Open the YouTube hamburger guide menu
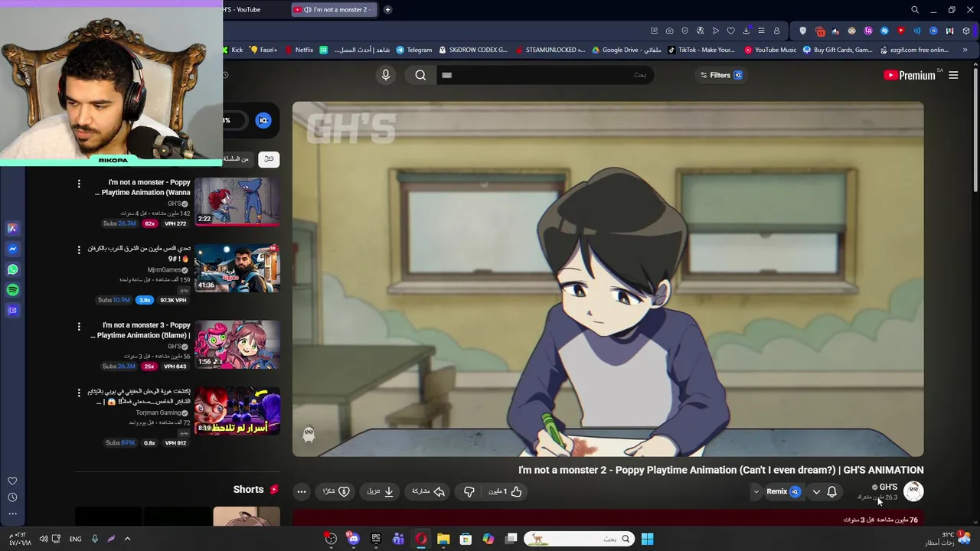The height and width of the screenshot is (551, 980). click(x=953, y=75)
